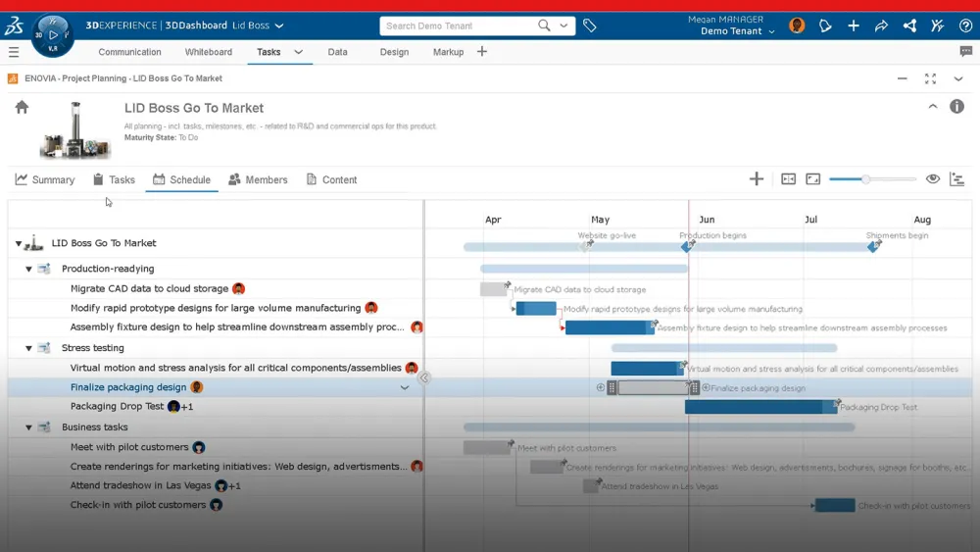The width and height of the screenshot is (980, 552).
Task: Open Lid Boss dashboard dropdown
Action: click(x=279, y=25)
